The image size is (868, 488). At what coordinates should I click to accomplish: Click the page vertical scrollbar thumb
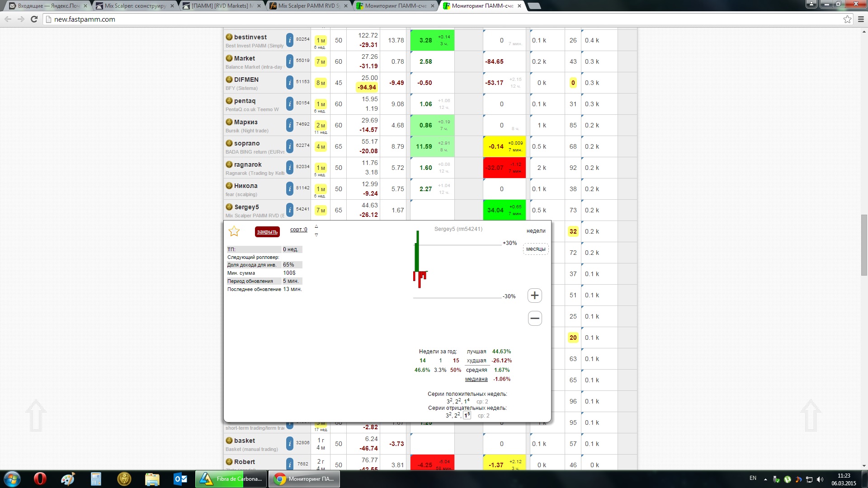864,245
